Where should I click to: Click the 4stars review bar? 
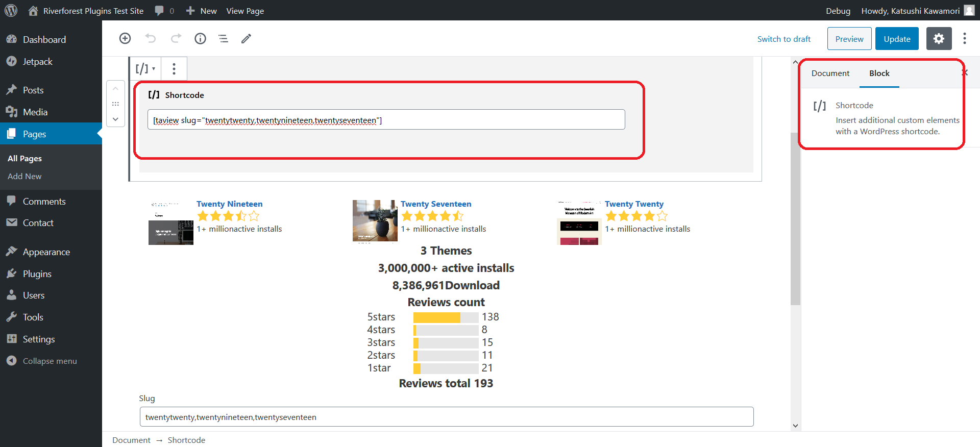[x=446, y=330]
